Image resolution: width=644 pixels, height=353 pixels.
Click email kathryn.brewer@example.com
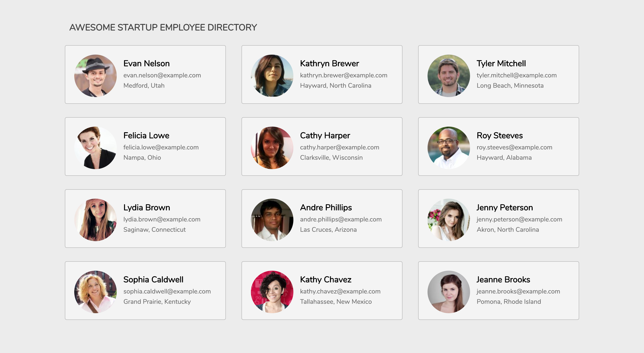point(344,75)
